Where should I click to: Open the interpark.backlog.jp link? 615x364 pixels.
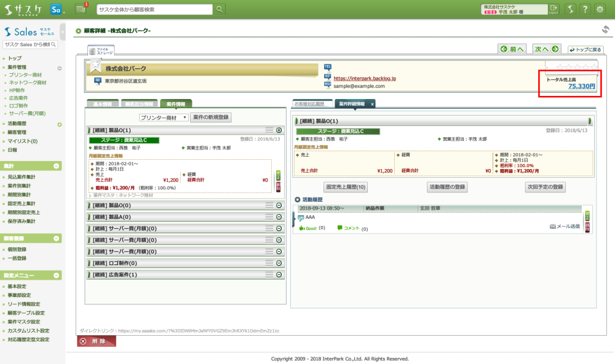[365, 79]
